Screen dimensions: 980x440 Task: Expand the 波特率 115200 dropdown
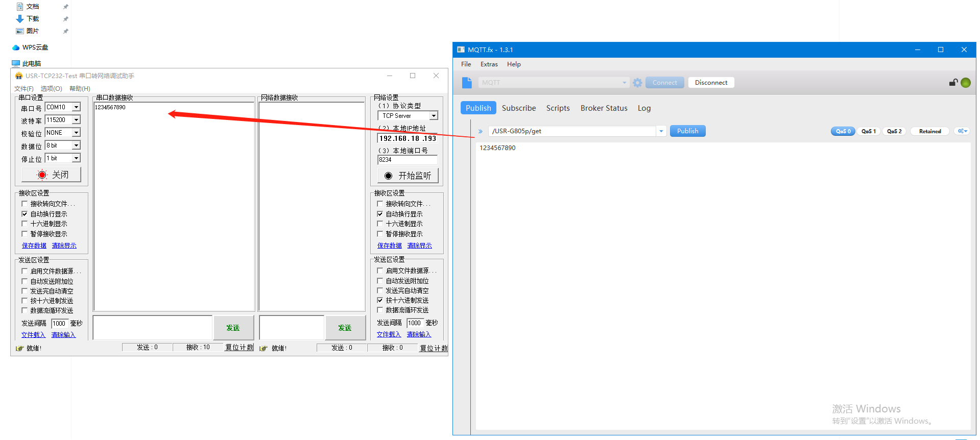pos(76,120)
